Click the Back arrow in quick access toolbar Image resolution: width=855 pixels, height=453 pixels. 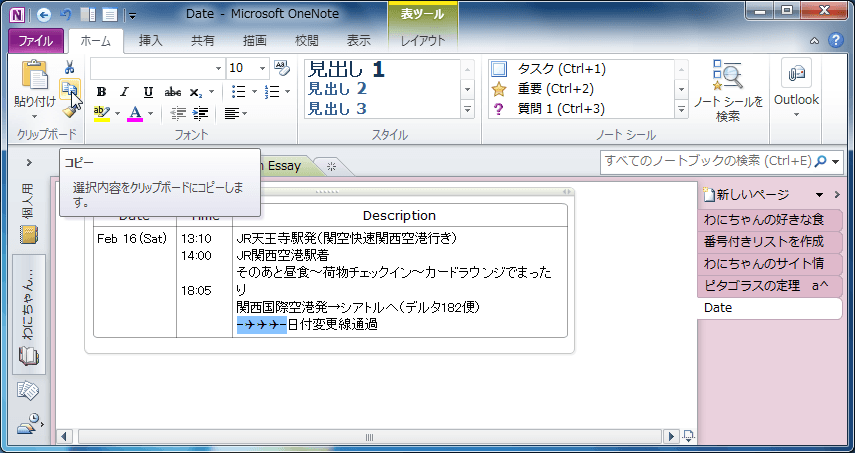click(44, 14)
